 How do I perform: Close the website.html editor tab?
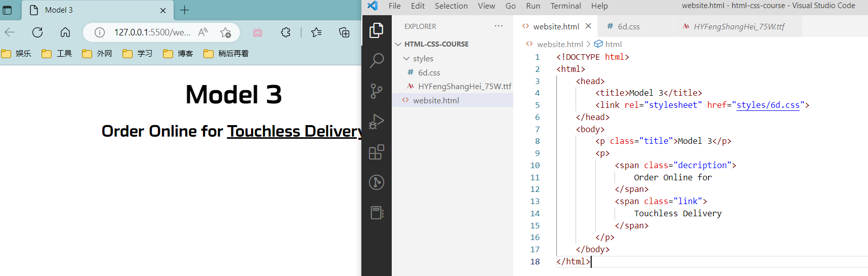(x=588, y=26)
